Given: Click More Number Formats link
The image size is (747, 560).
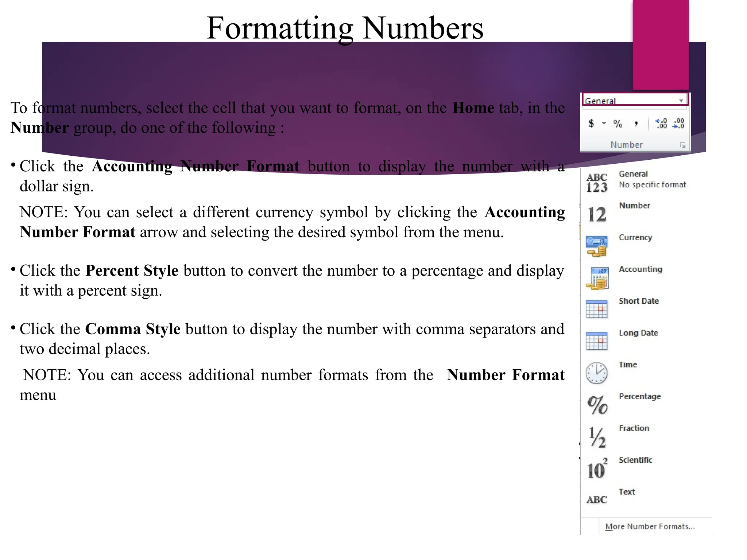Looking at the screenshot, I should tap(650, 526).
